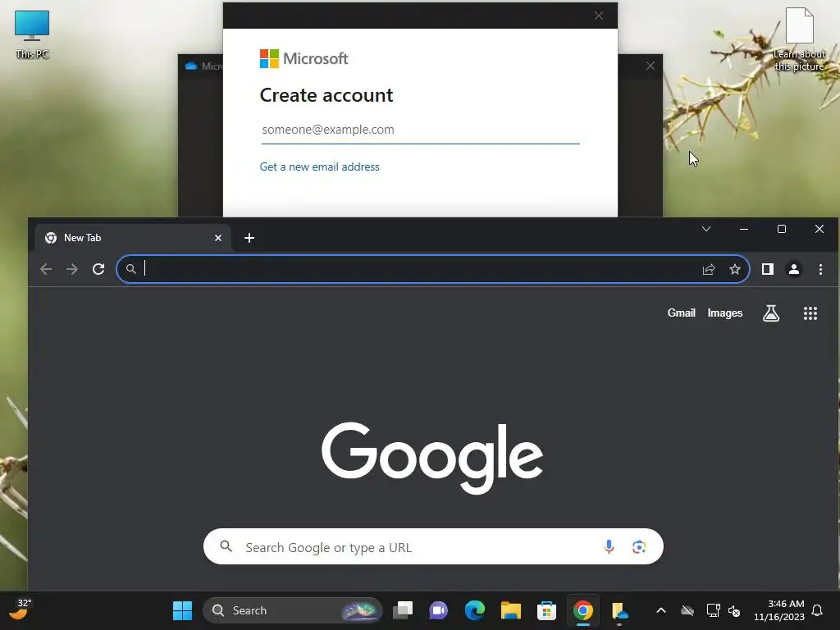Click the email field in Create account dialog

coord(421,130)
